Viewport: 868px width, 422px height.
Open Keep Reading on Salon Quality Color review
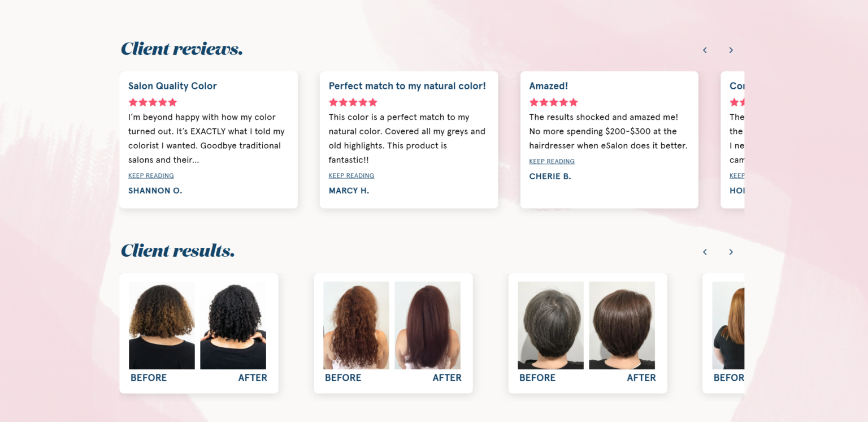click(151, 176)
